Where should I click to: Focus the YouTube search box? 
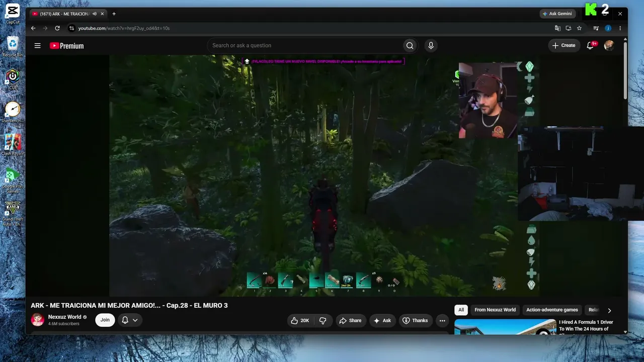point(305,46)
